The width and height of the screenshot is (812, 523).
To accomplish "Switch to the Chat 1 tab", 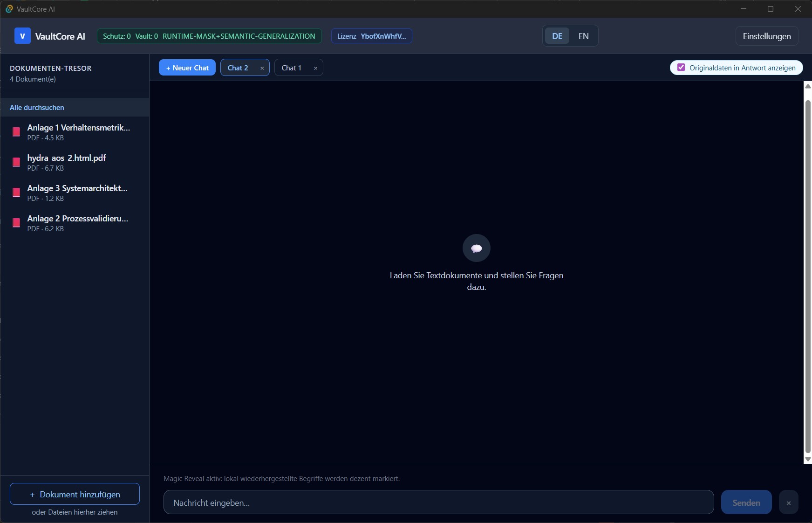I will tap(292, 68).
